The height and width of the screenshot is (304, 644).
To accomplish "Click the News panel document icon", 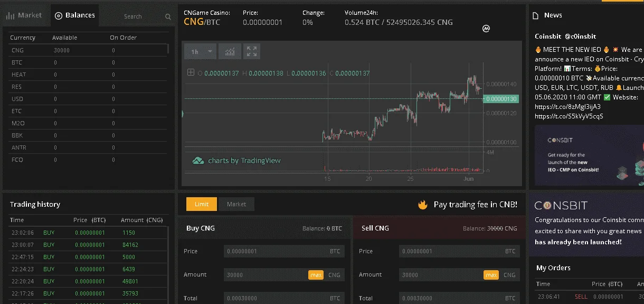I will point(535,15).
